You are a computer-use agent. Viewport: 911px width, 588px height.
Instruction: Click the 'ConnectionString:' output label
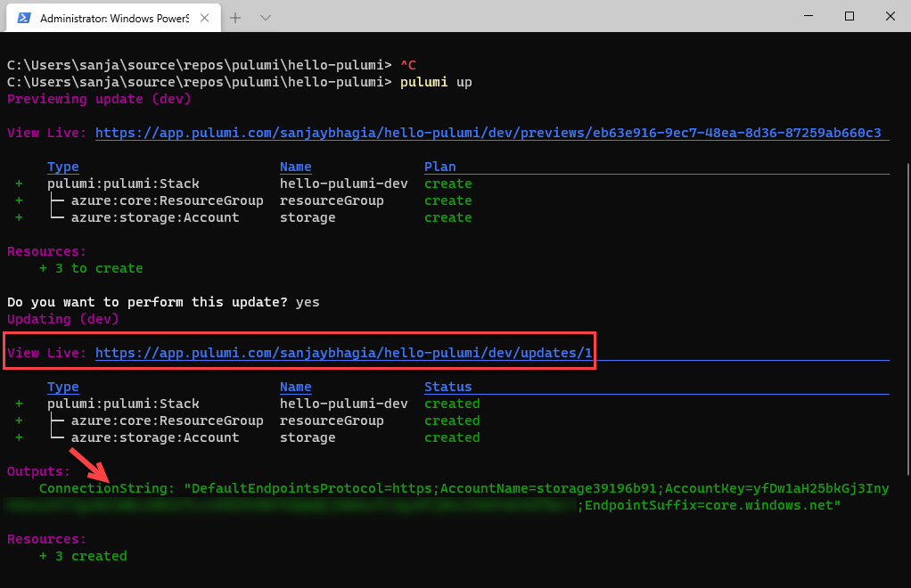(x=107, y=489)
